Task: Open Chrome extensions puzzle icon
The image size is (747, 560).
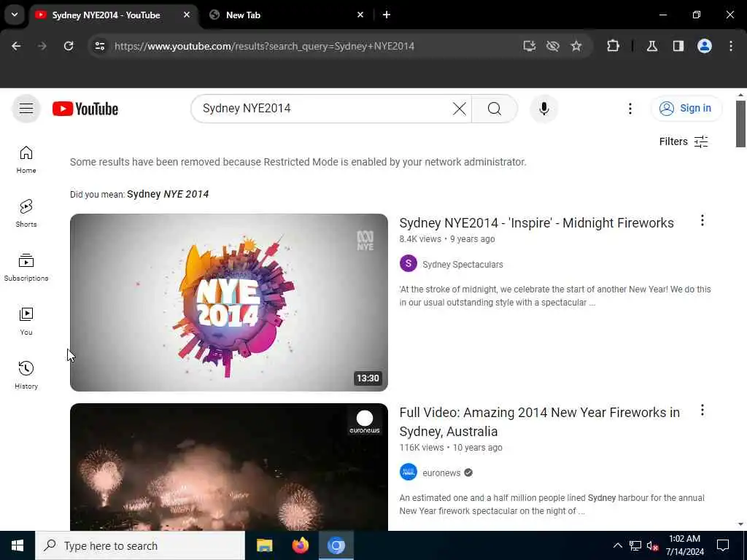Action: tap(613, 46)
